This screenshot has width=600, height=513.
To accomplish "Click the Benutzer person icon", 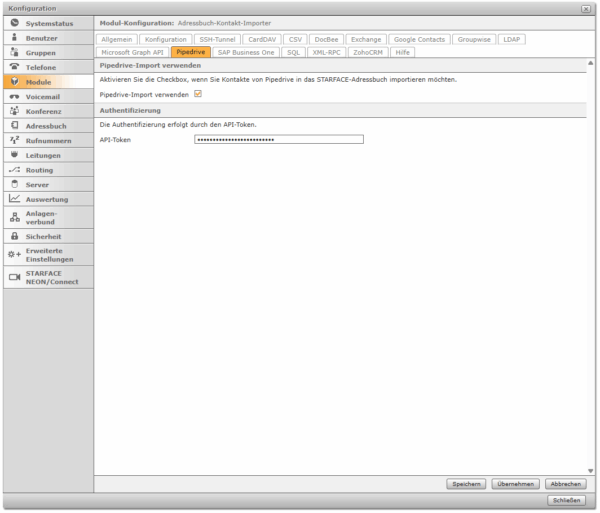I will [15, 37].
